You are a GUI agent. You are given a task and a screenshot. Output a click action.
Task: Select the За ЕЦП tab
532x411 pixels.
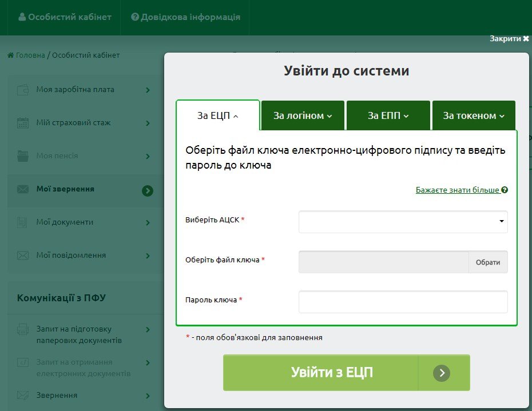[217, 115]
